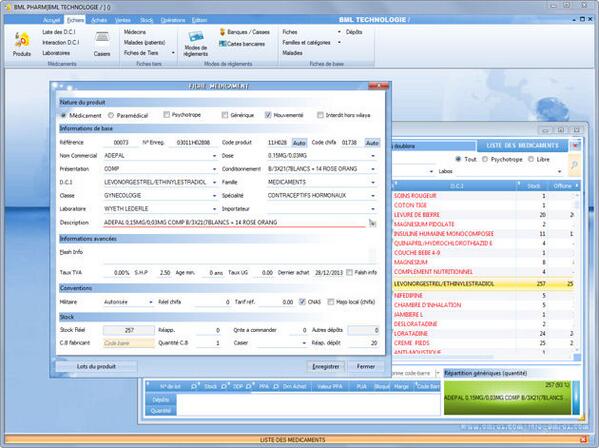Switch to the Stock ribbon tab
599x448 pixels.
146,20
